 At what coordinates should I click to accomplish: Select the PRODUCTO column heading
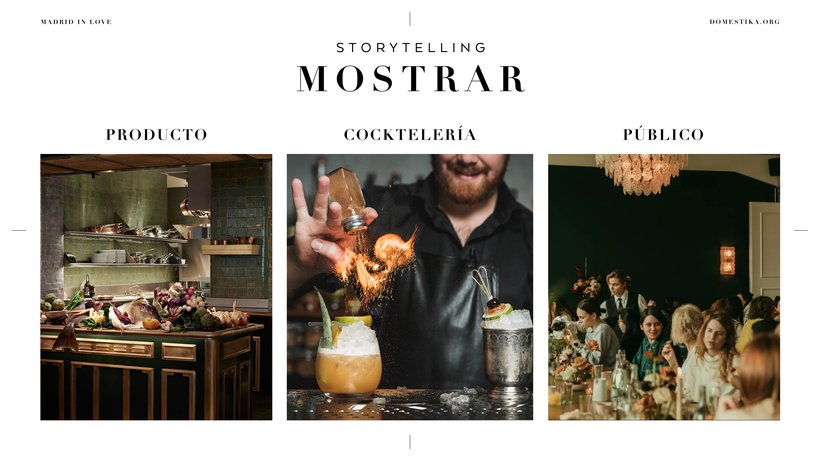click(156, 135)
